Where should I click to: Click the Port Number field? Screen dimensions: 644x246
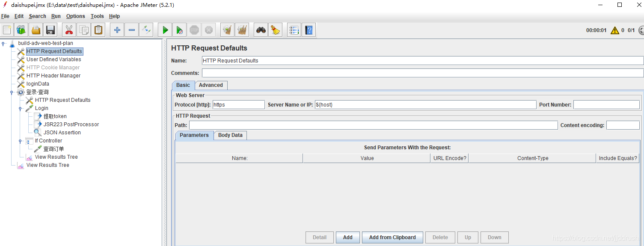pos(606,105)
